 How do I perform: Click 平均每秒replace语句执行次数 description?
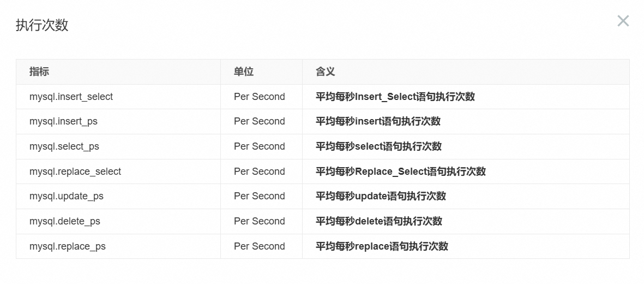point(382,246)
